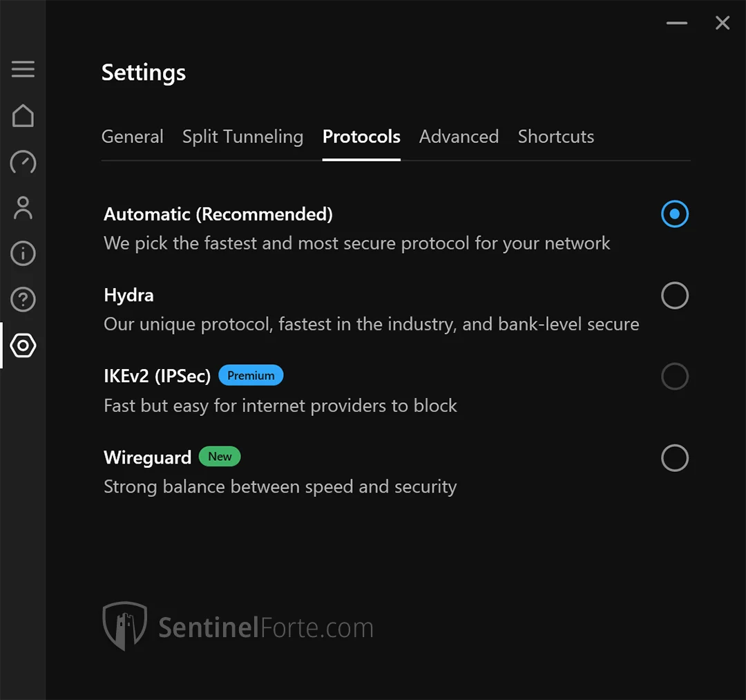
Task: Select the Automatic (Recommended) radio button
Action: (674, 214)
